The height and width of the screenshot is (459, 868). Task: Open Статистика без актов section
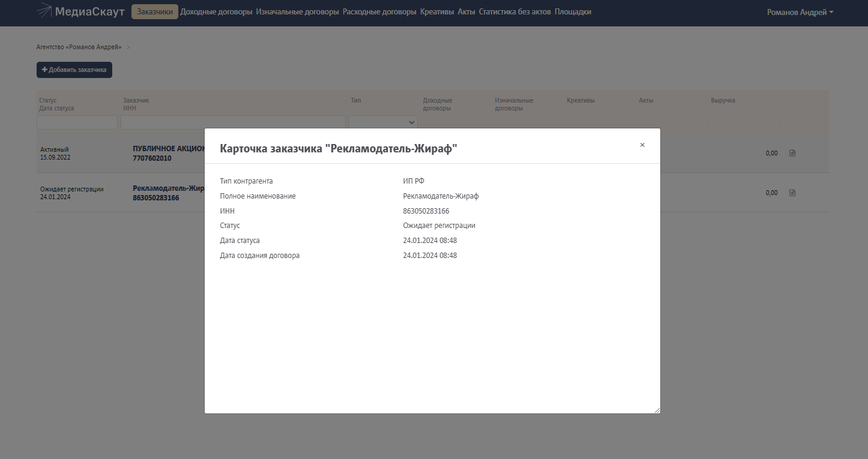[x=515, y=12]
